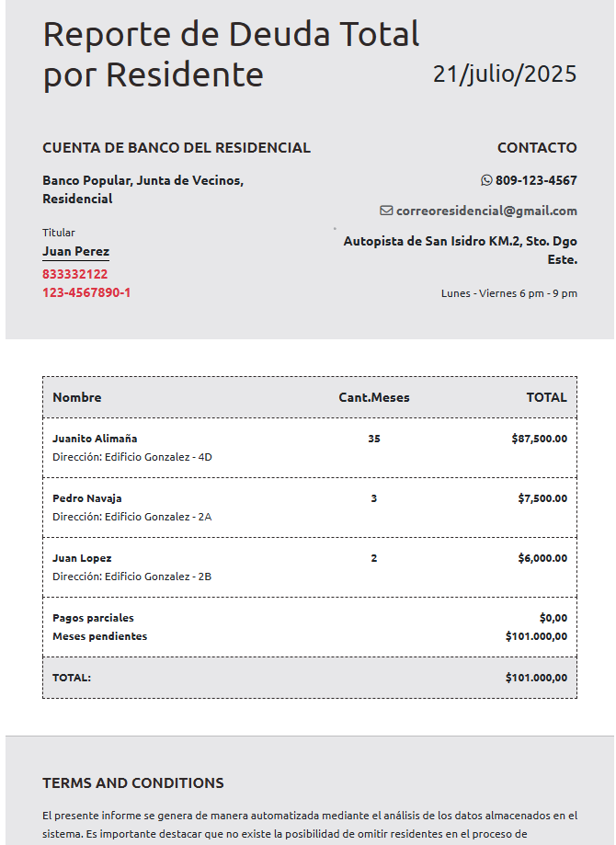Click the Cant.Meses column header
Image resolution: width=616 pixels, height=845 pixels.
pos(374,397)
